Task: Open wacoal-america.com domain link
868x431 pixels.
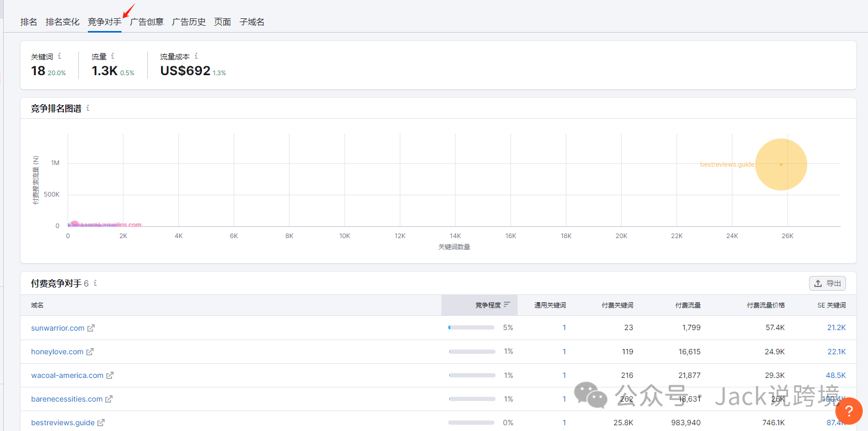Action: (x=67, y=375)
